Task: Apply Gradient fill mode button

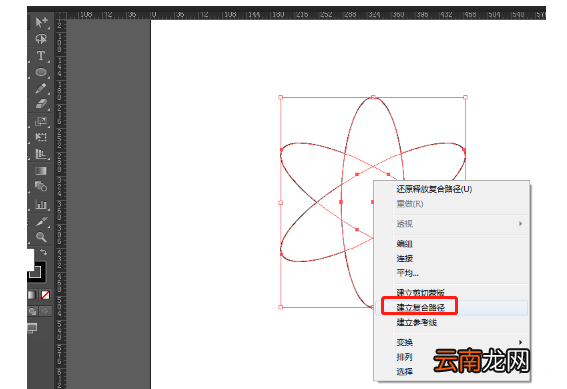Action: click(32, 295)
